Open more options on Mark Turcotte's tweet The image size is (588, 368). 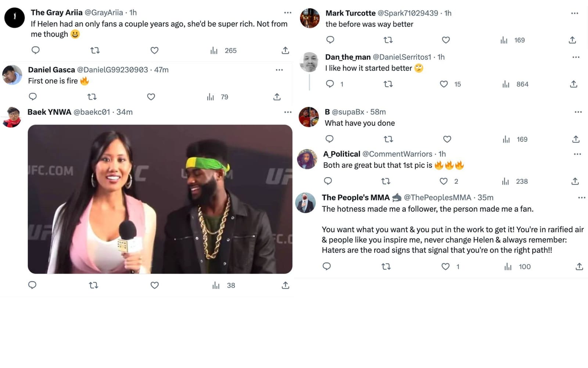pyautogui.click(x=574, y=13)
